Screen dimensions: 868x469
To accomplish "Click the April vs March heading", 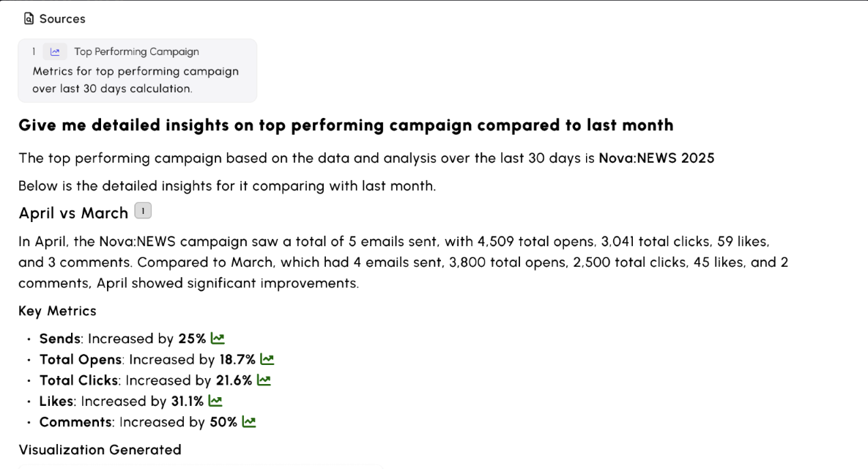I will pyautogui.click(x=73, y=213).
